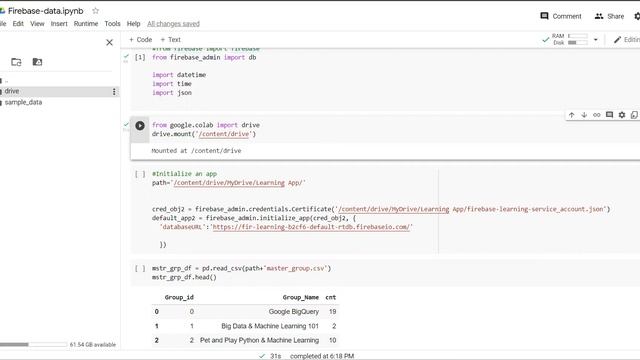This screenshot has width=640, height=360.
Task: Click the '61.54 GB available' text
Action: coord(93,344)
